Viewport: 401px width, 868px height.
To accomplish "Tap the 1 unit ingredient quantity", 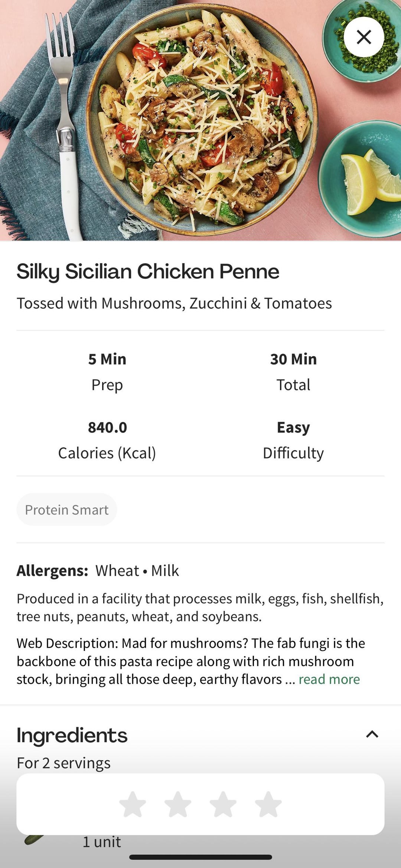I will click(x=102, y=842).
